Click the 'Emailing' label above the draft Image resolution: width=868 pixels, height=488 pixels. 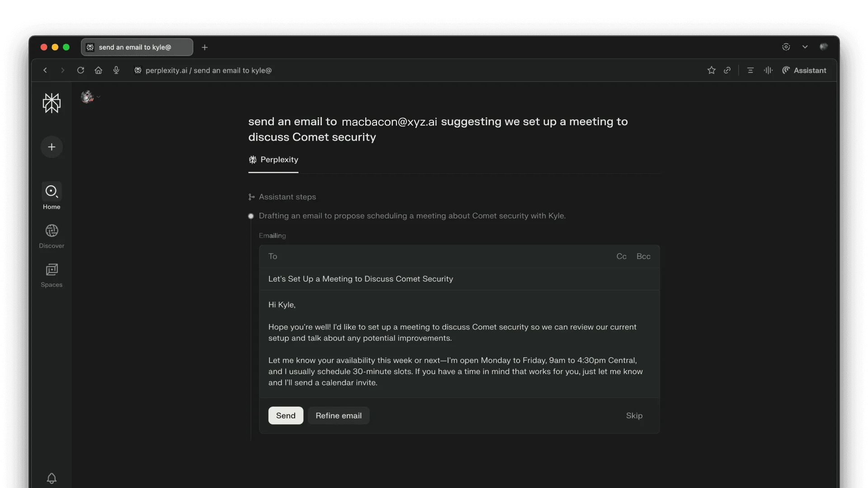click(272, 235)
